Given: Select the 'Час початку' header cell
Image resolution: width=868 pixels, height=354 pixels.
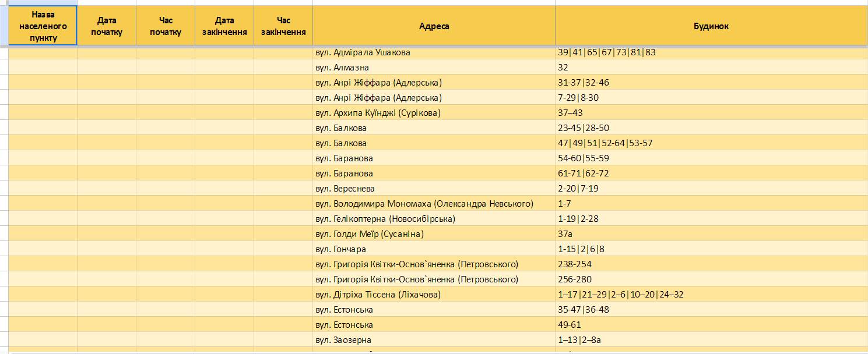Looking at the screenshot, I should 166,26.
